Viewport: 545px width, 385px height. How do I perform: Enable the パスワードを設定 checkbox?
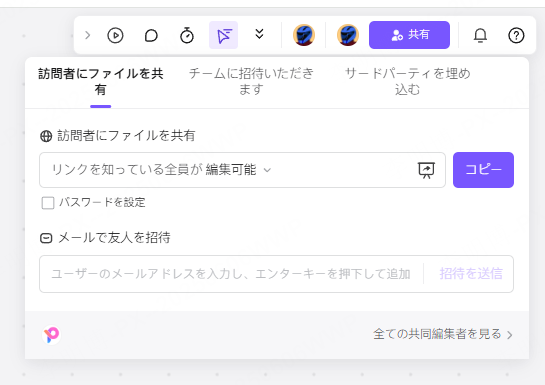[x=48, y=203]
